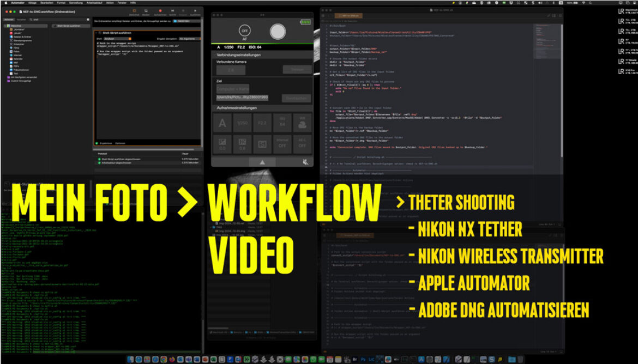Toggle the mute speaker icon in camera window
This screenshot has width=638, height=364.
pyautogui.click(x=305, y=162)
